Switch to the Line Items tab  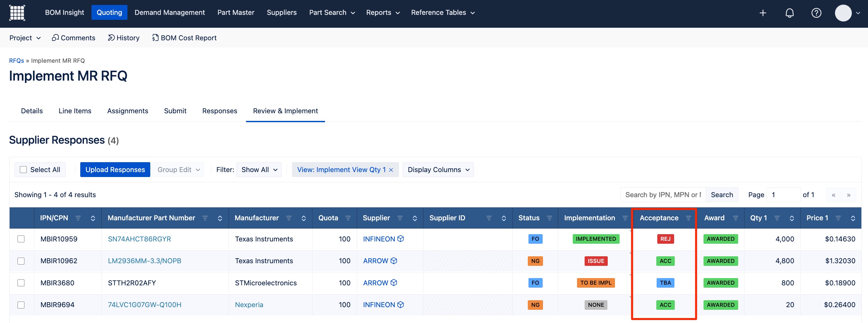75,111
